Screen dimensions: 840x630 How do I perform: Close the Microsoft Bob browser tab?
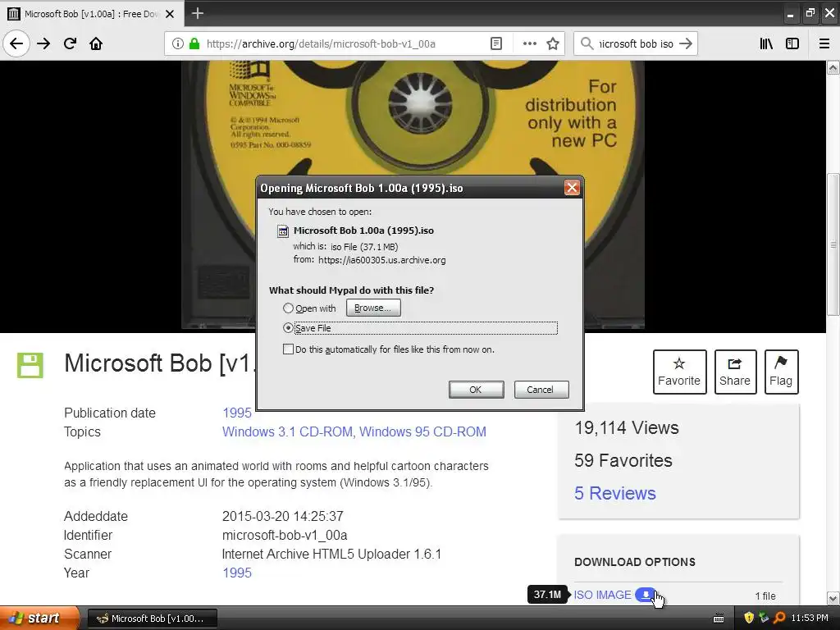pyautogui.click(x=170, y=14)
